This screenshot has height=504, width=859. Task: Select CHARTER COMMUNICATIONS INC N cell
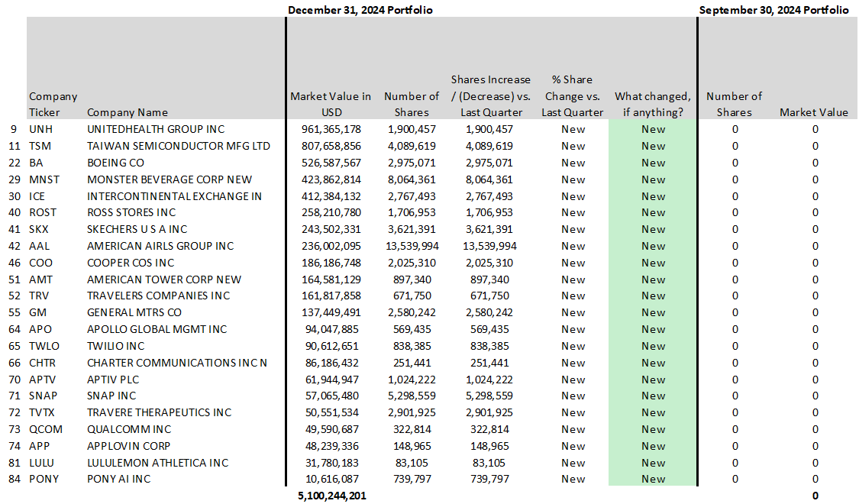[177, 363]
